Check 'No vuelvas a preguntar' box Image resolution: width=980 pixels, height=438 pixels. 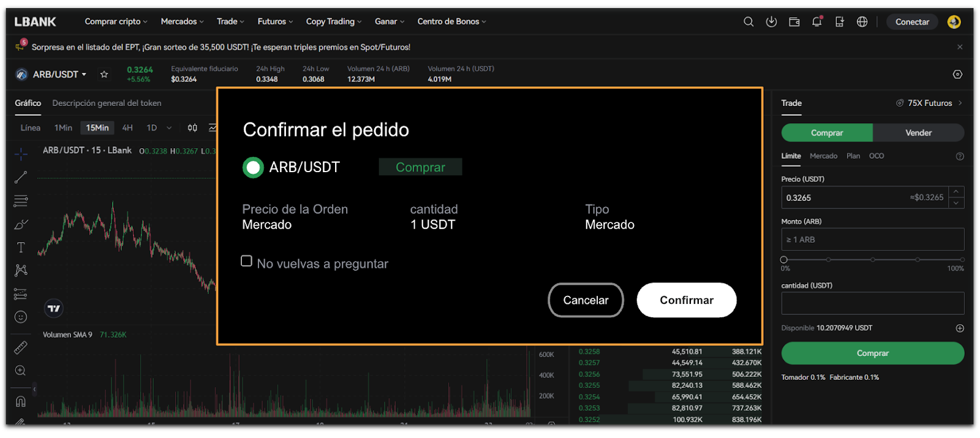point(246,261)
